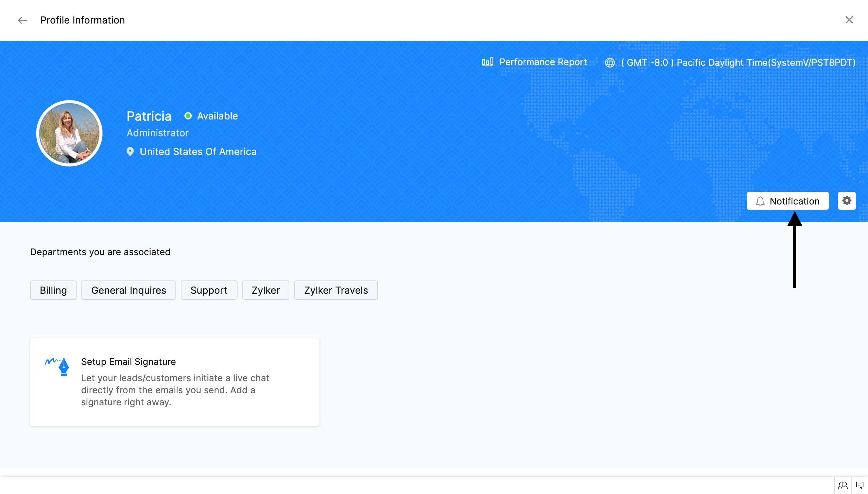
Task: Change the Pacific Daylight Time zone
Action: (x=738, y=63)
